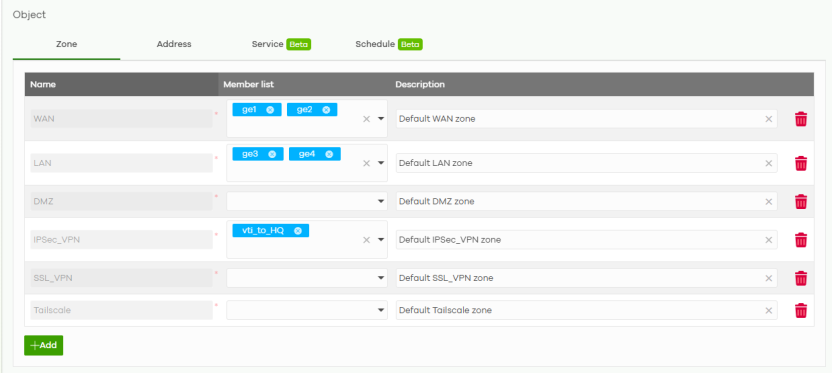Delete the Tailscale zone row
832x373 pixels.
pyautogui.click(x=801, y=310)
